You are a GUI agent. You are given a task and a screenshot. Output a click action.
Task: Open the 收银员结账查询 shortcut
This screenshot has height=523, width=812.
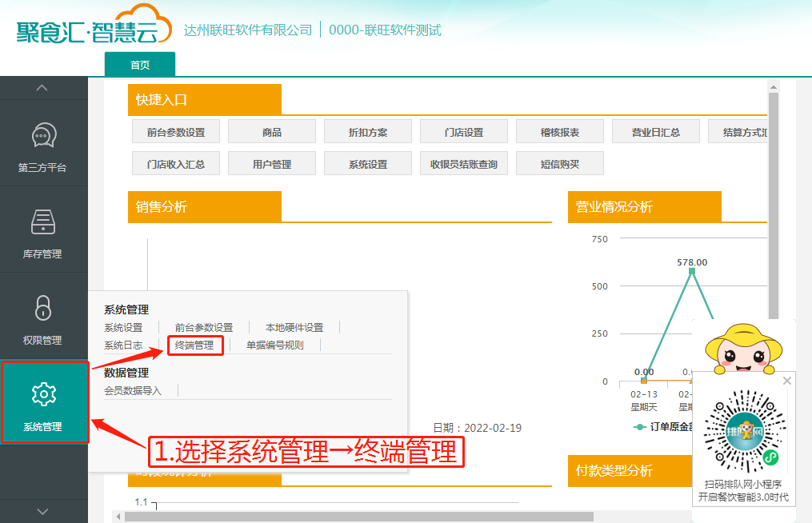tap(464, 164)
